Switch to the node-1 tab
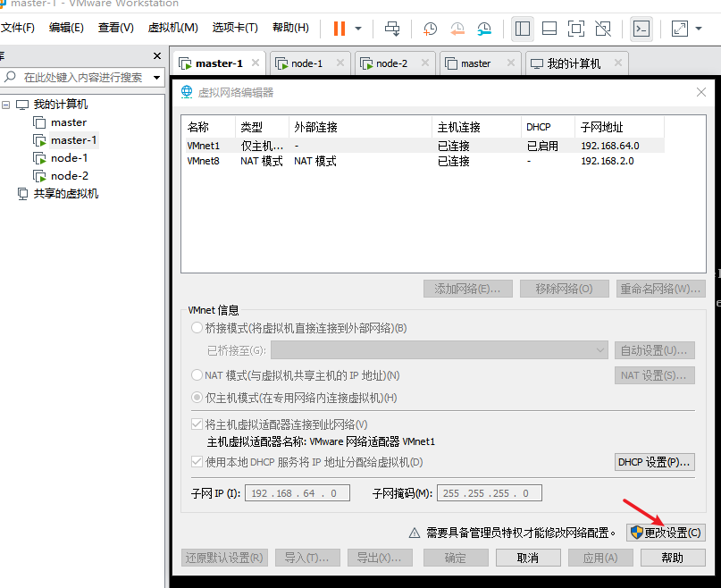 click(306, 63)
